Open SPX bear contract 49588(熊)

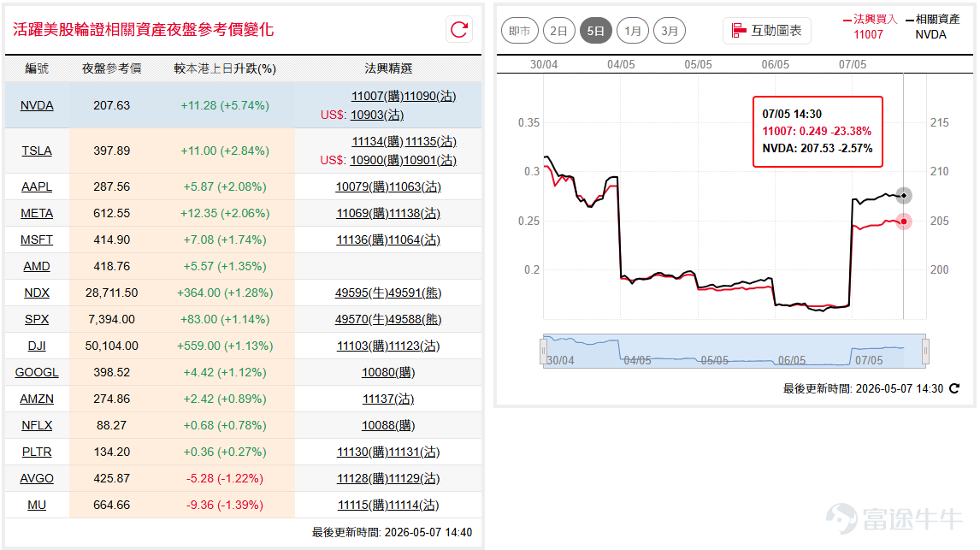pos(415,319)
